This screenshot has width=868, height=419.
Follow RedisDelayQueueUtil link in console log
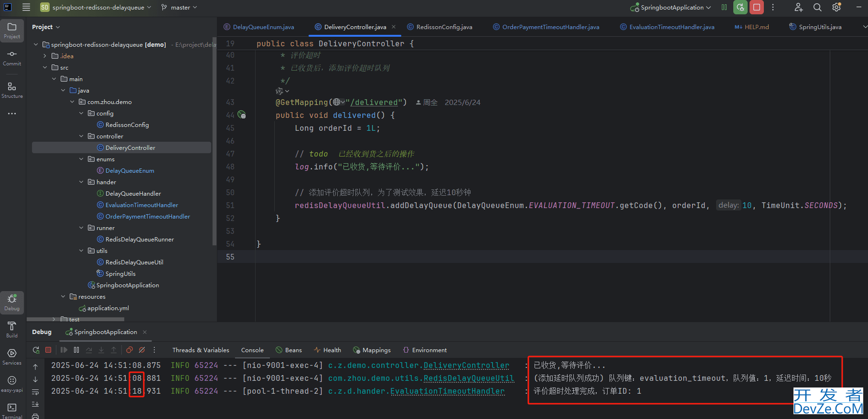tap(469, 378)
